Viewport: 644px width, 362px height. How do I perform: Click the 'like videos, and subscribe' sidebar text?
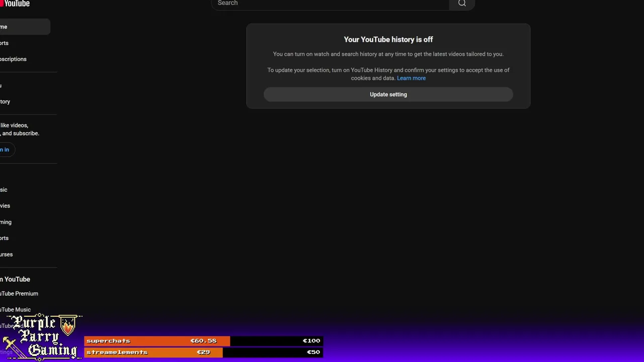point(20,129)
